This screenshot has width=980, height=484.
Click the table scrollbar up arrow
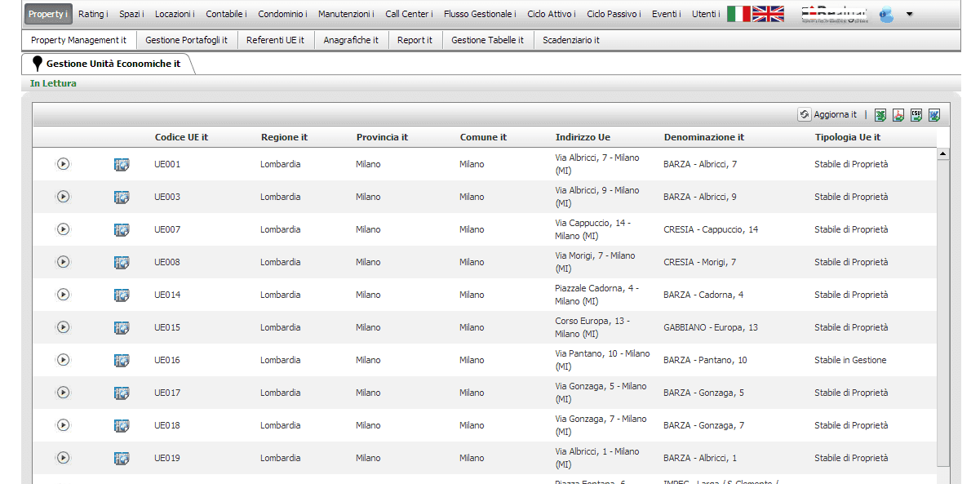[943, 153]
